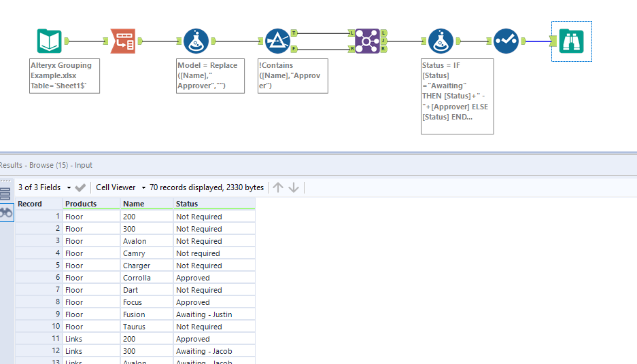Click the Name column header
The width and height of the screenshot is (637, 364).
147,204
